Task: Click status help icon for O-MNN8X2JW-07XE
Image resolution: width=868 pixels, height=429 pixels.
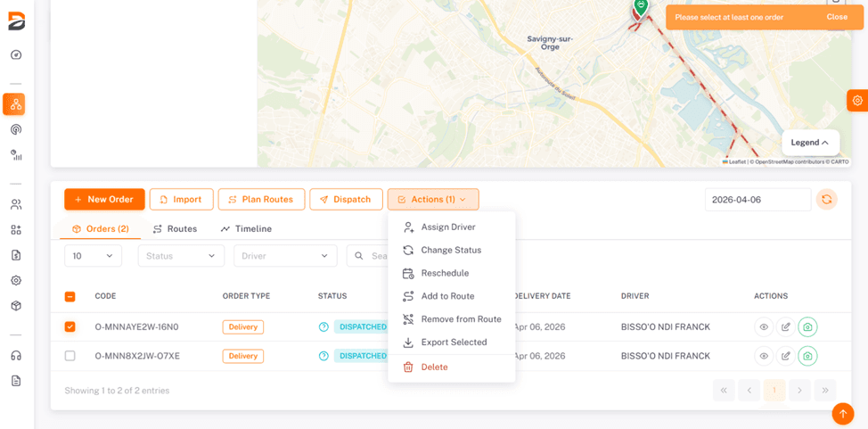Action: click(x=323, y=356)
